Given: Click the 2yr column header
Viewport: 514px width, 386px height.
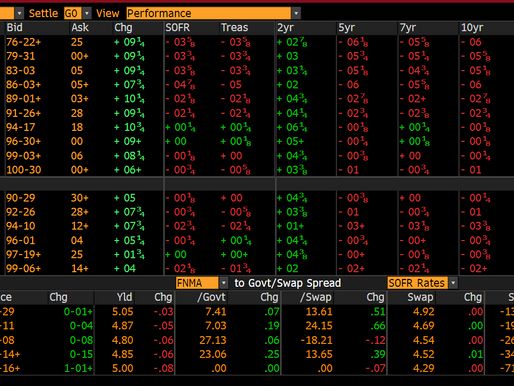Looking at the screenshot, I should 285,27.
